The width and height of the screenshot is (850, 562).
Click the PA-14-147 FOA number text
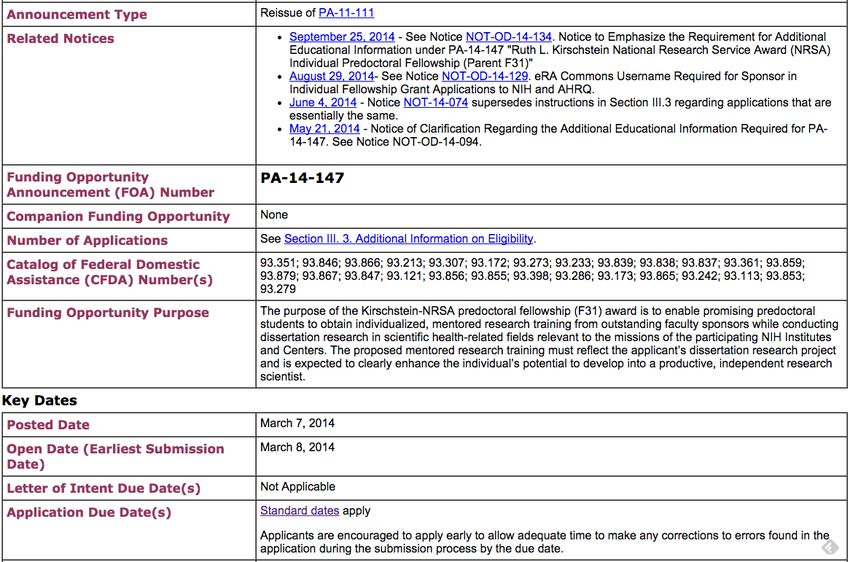(302, 178)
